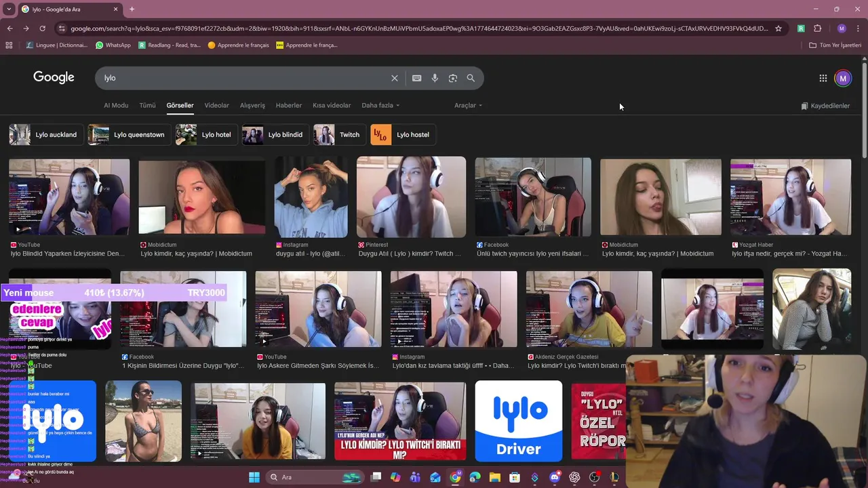Switch to the Alışveriş tab
Viewport: 868px width, 488px height.
pos(252,106)
